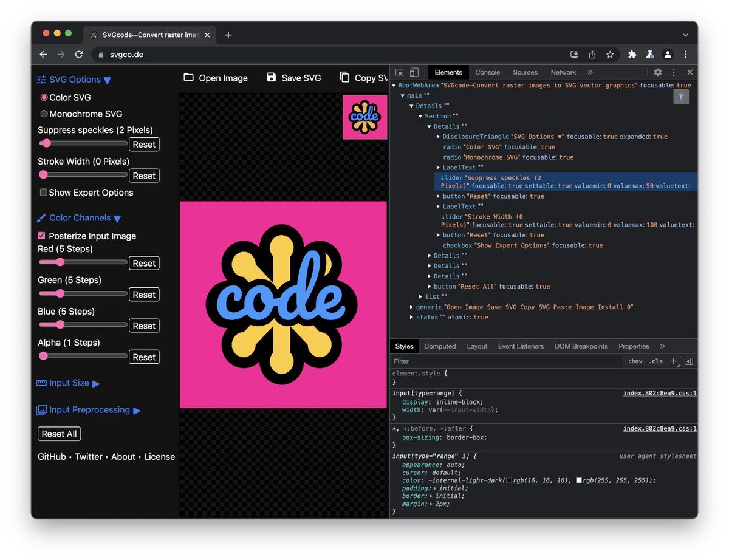Collapse the RootWebArea tree node
This screenshot has width=729, height=560.
[394, 86]
